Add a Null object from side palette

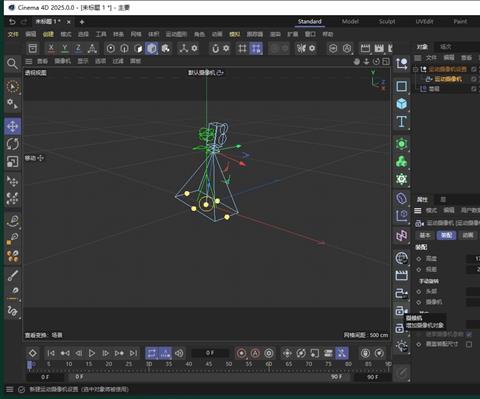tap(401, 63)
